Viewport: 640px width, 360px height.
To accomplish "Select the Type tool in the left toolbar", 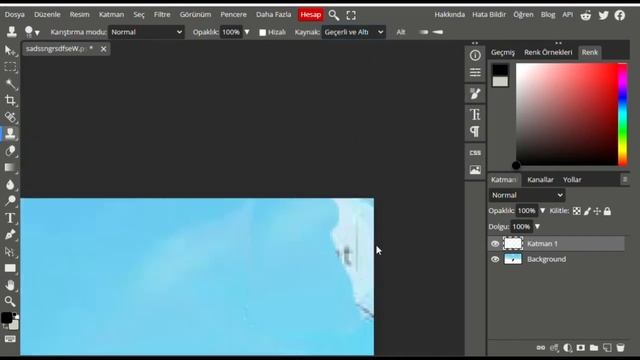I will [10, 218].
